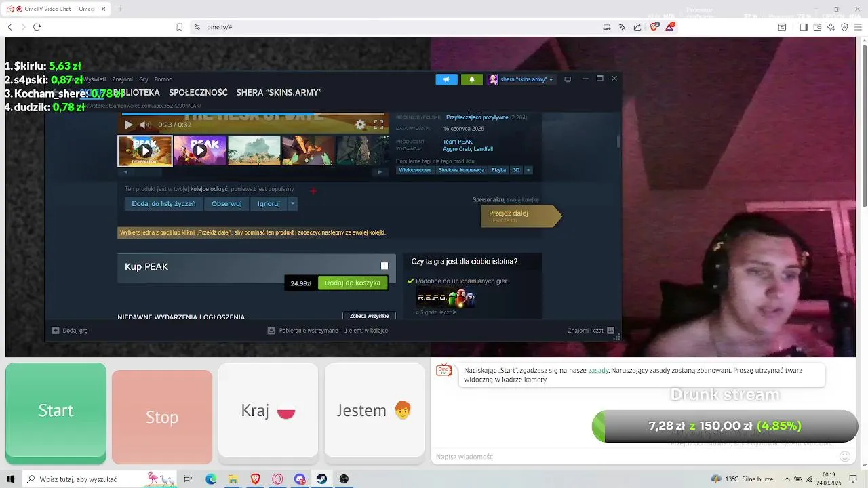Click Zobacz wszystkie button

pyautogui.click(x=369, y=316)
